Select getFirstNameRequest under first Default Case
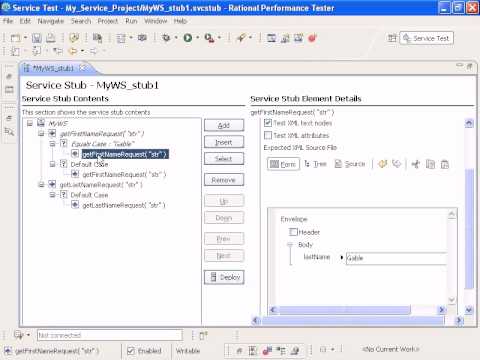 coord(124,174)
